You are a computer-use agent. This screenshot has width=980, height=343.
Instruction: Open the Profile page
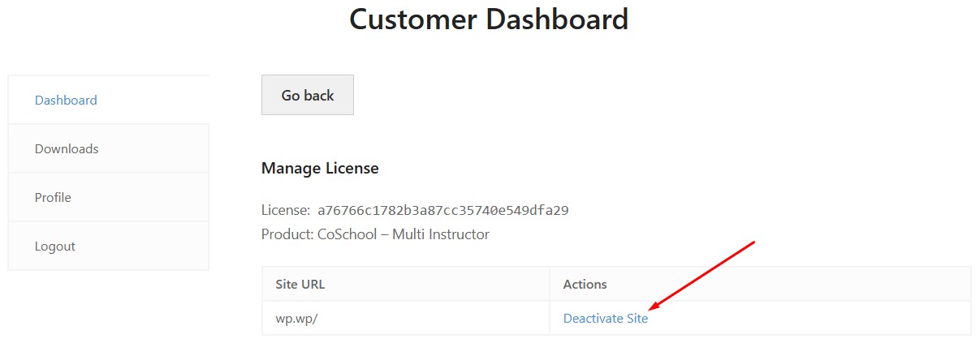(x=108, y=197)
